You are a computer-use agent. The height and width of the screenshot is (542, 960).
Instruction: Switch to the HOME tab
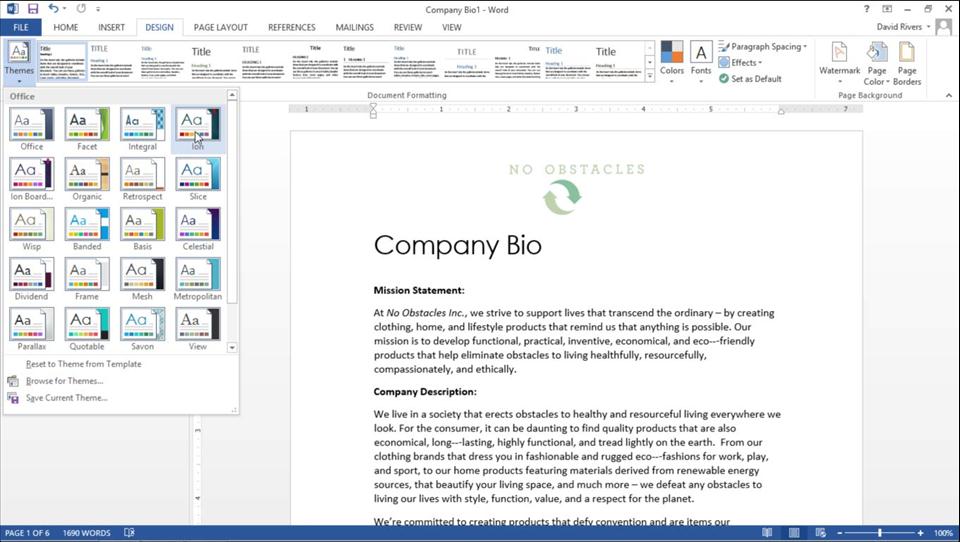[x=66, y=28]
